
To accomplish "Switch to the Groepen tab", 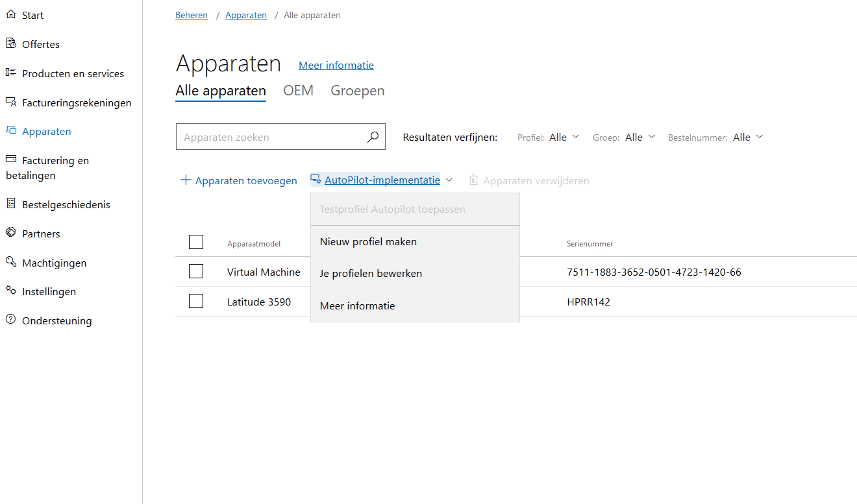I will 358,91.
